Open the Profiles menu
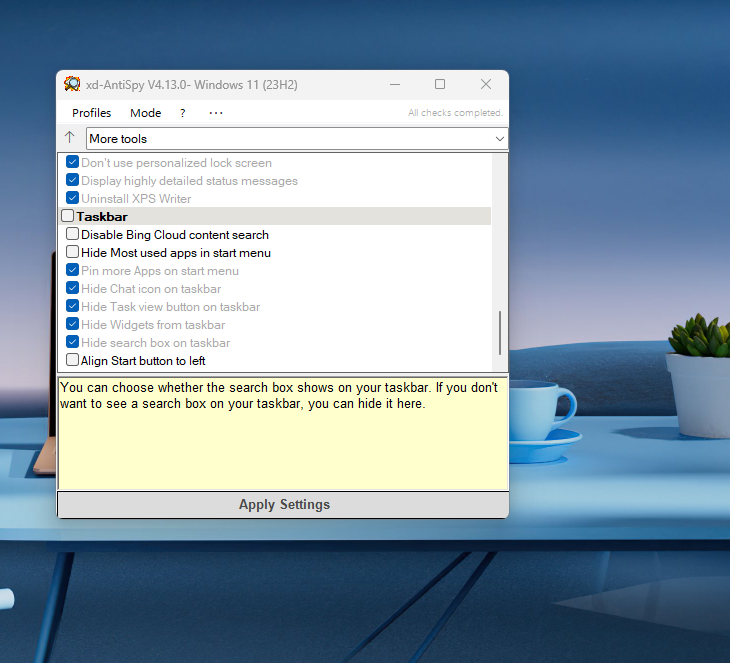The height and width of the screenshot is (663, 730). click(x=91, y=113)
